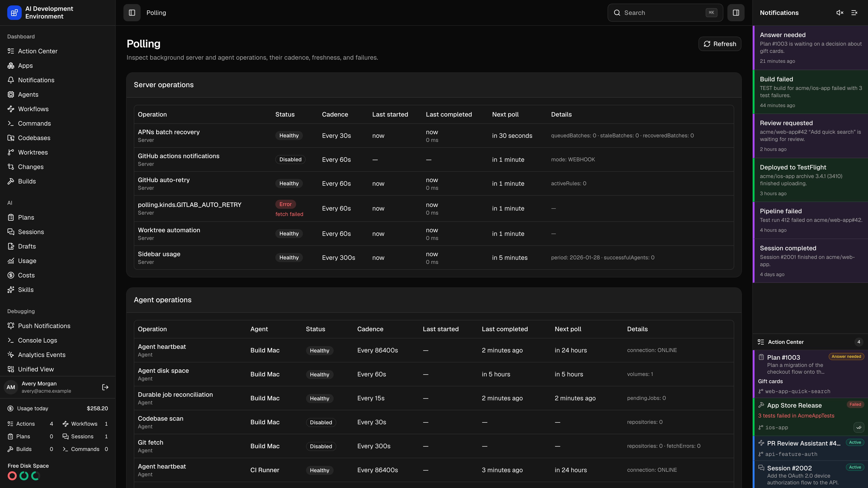Click the Changes sidebar icon
The height and width of the screenshot is (488, 868).
(x=11, y=167)
